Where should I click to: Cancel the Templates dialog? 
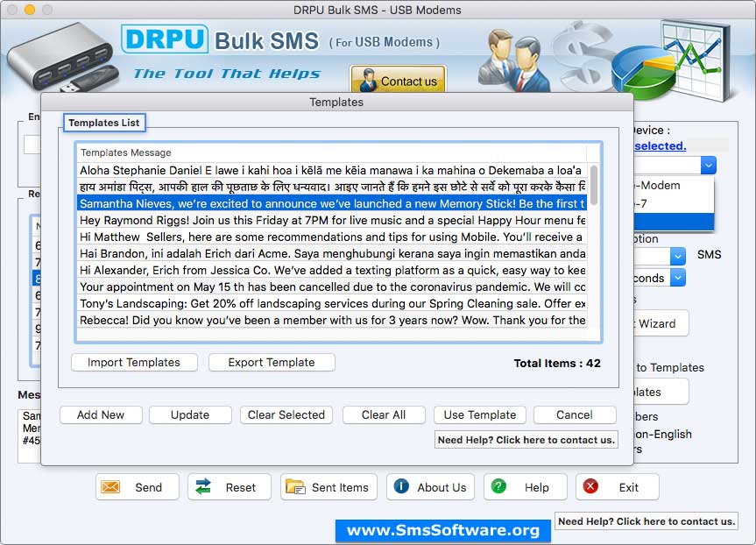point(575,414)
